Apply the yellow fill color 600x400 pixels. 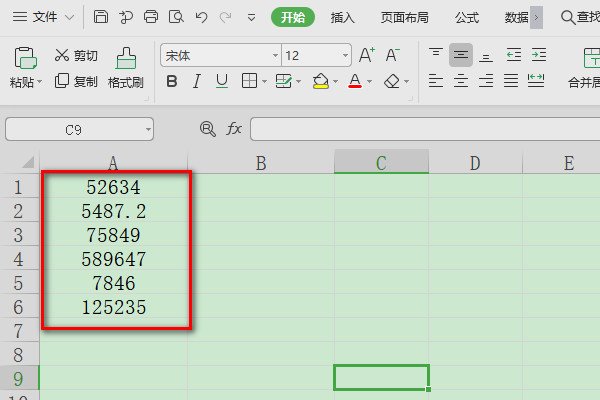pyautogui.click(x=321, y=81)
